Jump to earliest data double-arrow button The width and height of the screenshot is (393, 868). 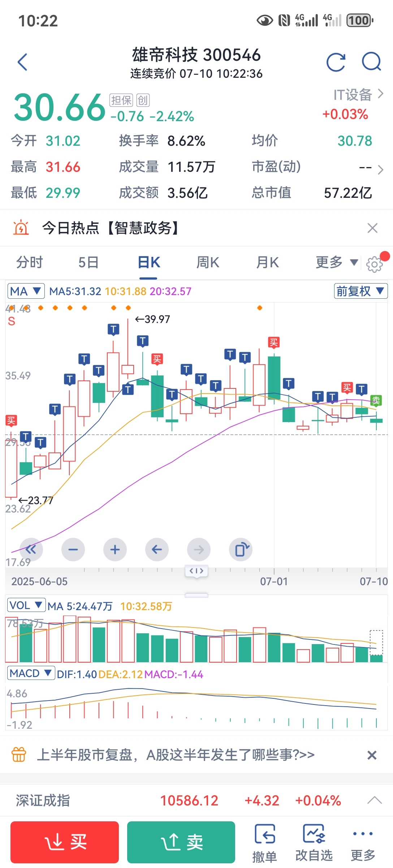[x=31, y=550]
